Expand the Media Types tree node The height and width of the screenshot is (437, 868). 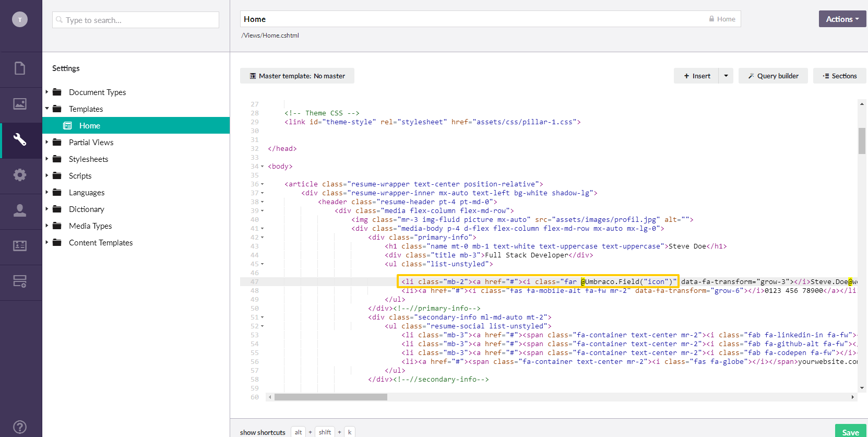pyautogui.click(x=46, y=226)
